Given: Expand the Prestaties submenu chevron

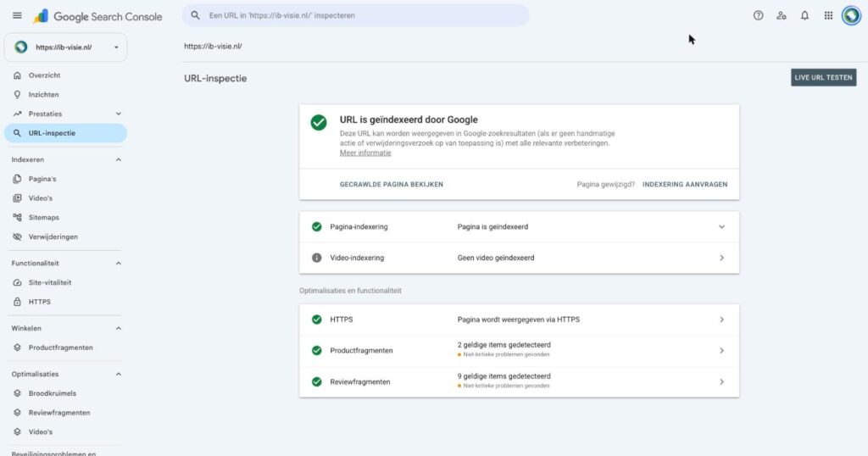Looking at the screenshot, I should (x=118, y=114).
